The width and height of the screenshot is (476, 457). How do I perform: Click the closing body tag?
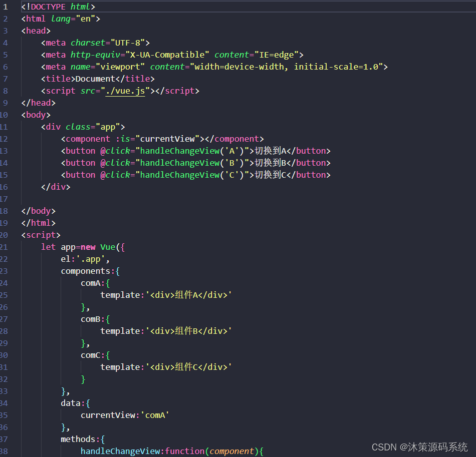tap(38, 211)
